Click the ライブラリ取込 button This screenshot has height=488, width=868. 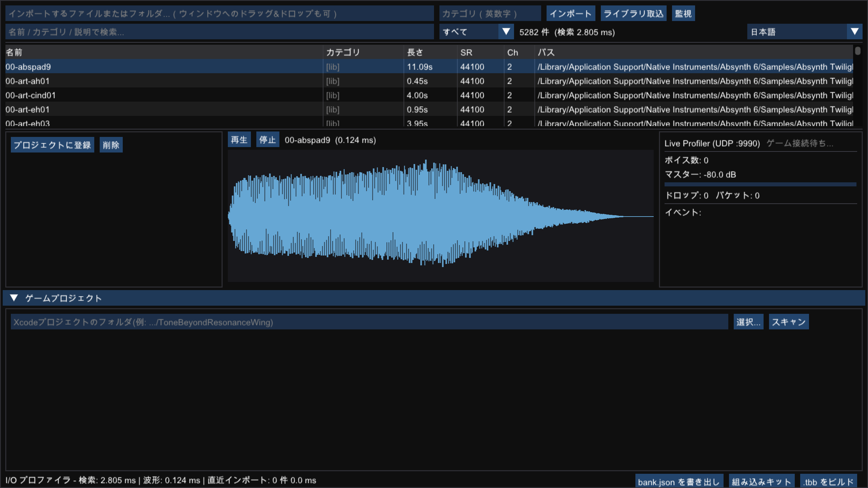coord(633,14)
